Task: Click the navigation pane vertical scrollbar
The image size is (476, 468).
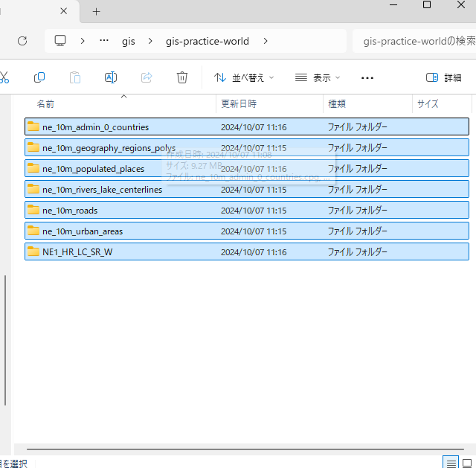Action: tap(5, 340)
